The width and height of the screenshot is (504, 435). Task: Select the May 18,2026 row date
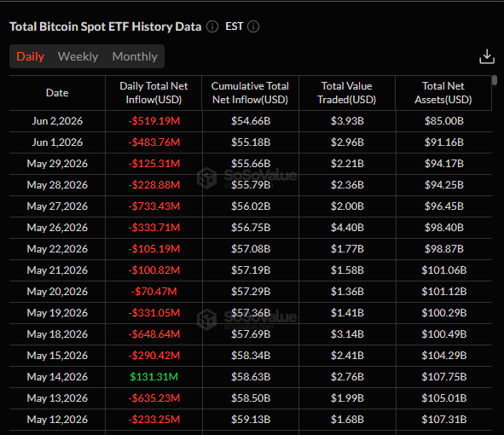[x=57, y=334]
